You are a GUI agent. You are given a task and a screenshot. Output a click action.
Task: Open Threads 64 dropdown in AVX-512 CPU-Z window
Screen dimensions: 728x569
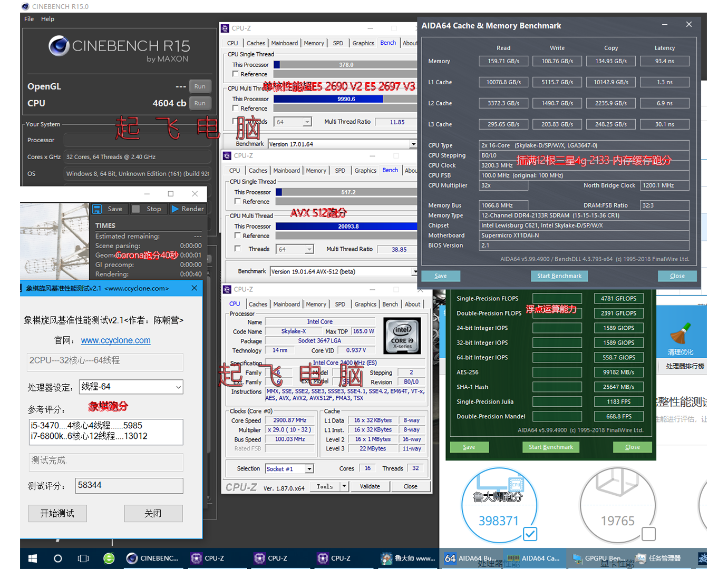coord(309,249)
